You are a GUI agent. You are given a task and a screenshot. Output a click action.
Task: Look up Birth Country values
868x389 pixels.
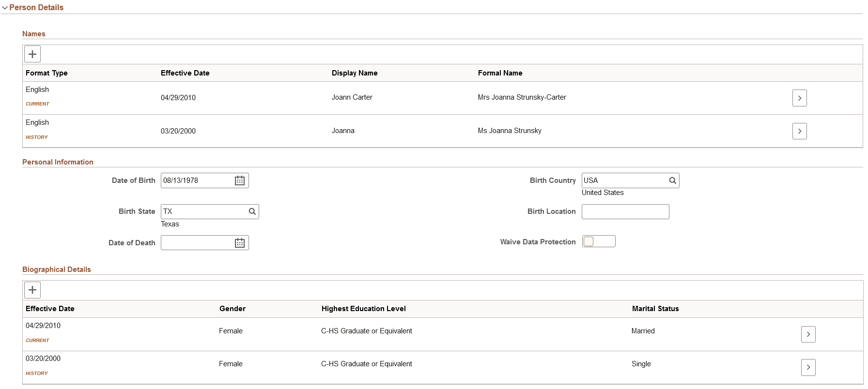point(672,180)
